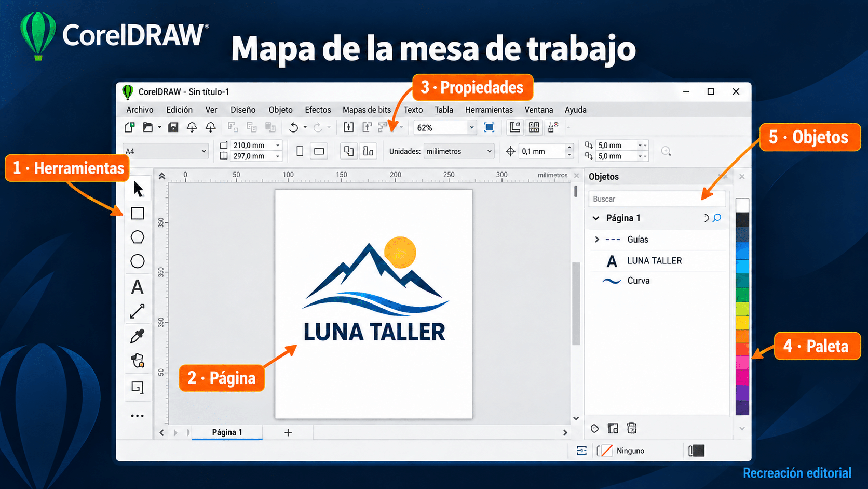868x489 pixels.
Task: Go to previous page arrow
Action: tap(162, 432)
